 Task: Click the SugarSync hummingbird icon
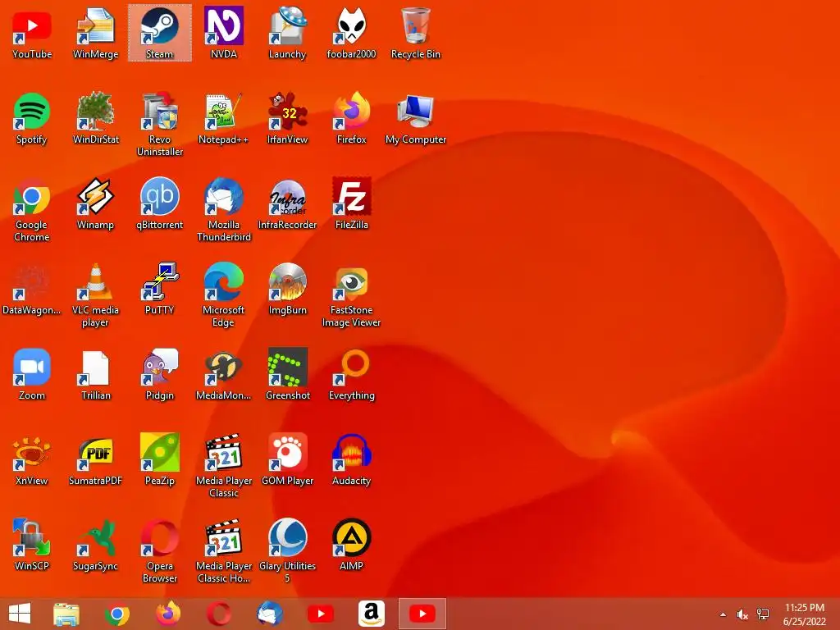[x=95, y=537]
